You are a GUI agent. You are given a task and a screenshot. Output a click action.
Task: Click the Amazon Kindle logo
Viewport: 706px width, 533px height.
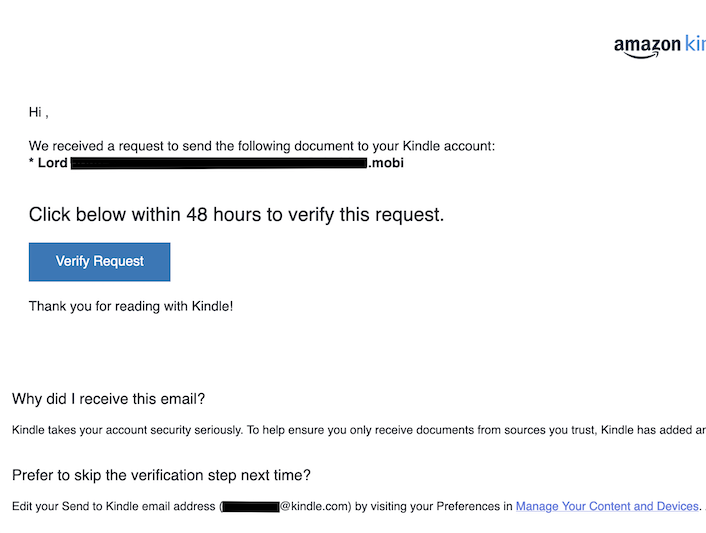pyautogui.click(x=660, y=45)
